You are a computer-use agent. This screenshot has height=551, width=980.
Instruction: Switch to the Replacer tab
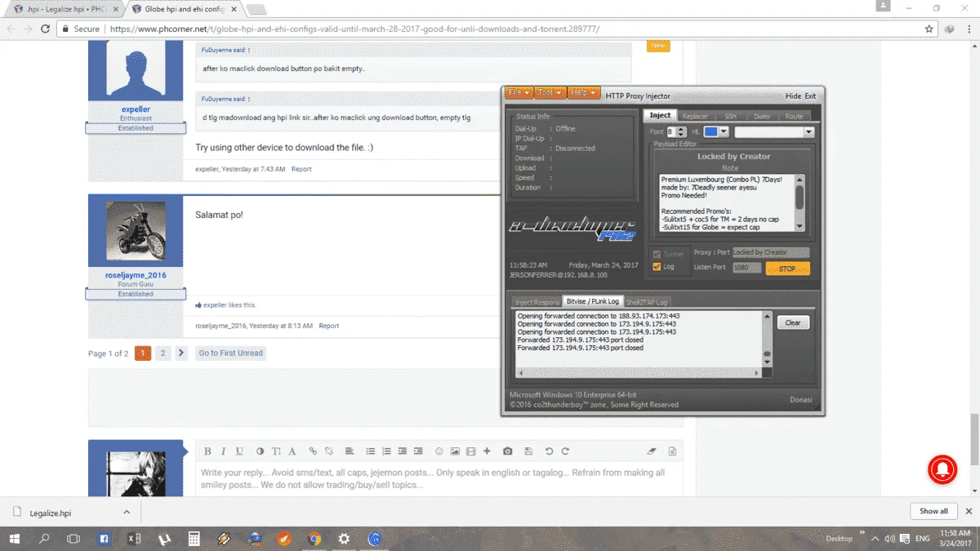695,116
